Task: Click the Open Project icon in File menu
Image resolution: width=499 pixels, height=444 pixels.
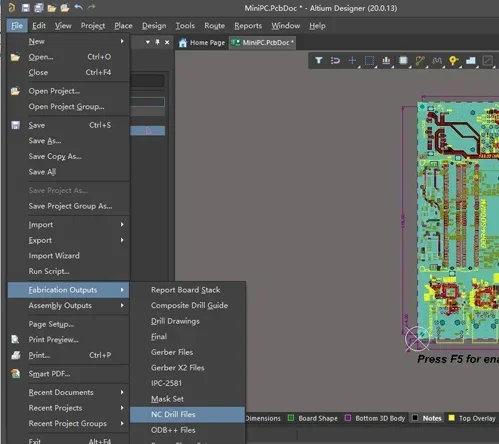Action: (x=15, y=91)
